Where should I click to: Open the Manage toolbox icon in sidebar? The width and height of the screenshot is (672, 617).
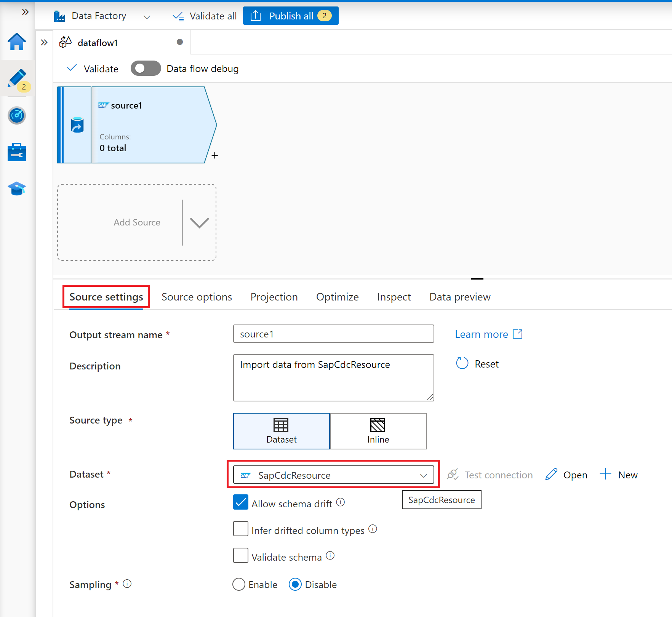click(x=17, y=152)
